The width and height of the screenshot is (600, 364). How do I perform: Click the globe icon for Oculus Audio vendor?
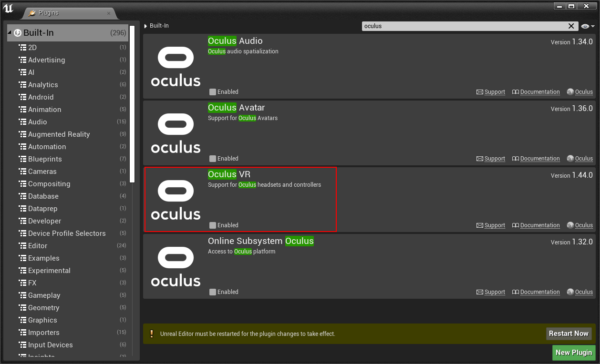tap(570, 92)
